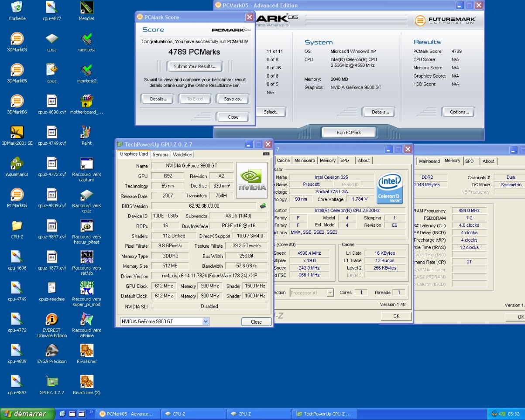The image size is (525, 420).
Task: Click Save as button in score dialog
Action: point(233,99)
